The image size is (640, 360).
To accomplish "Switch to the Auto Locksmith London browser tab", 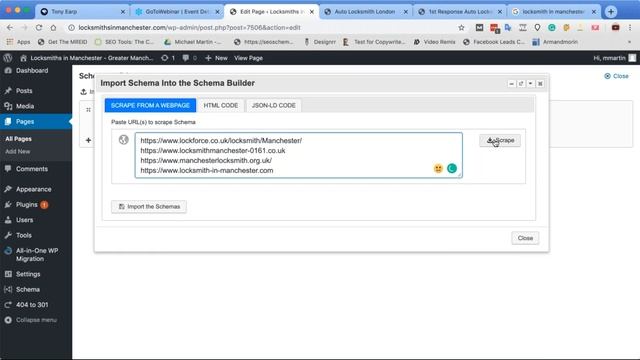I will [x=366, y=11].
